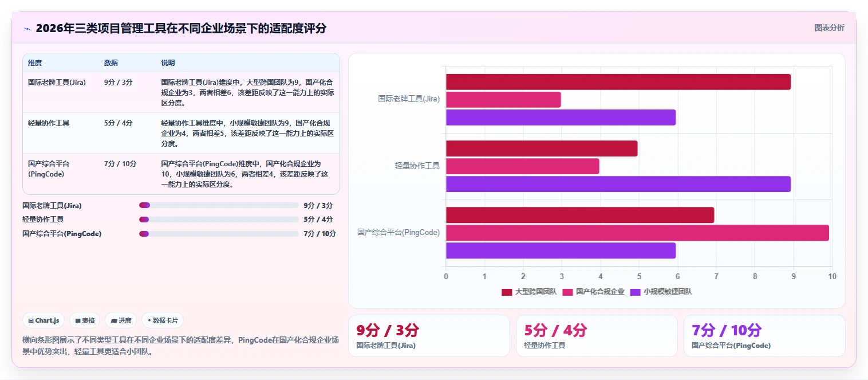Open the 5分 / 4分 轻量协作工具 data card
Screen dimensions: 868x380
click(x=597, y=336)
